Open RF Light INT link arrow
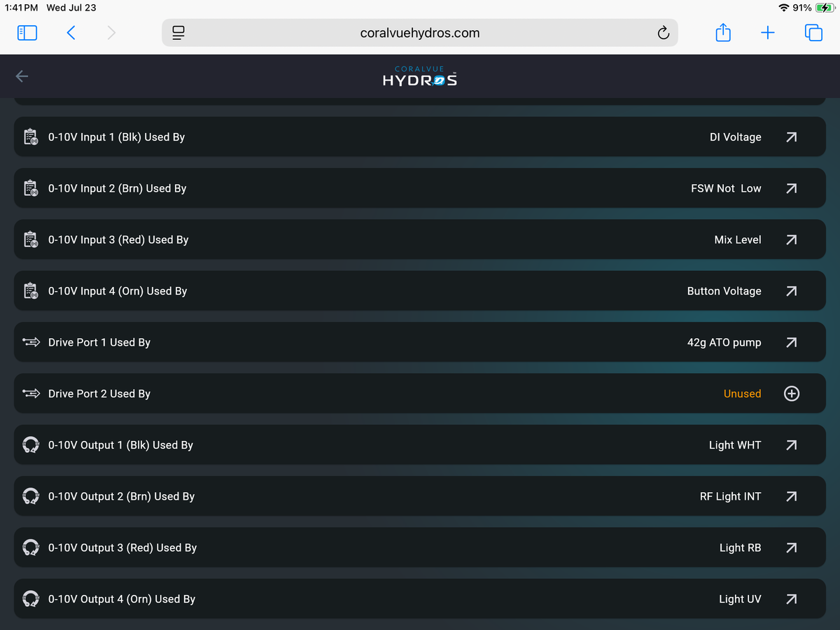Screen dimensions: 840x630 pos(791,496)
